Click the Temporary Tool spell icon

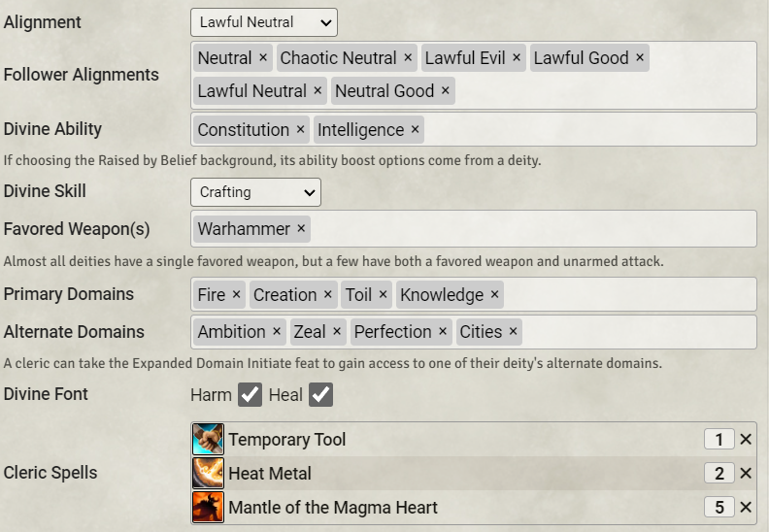pyautogui.click(x=208, y=440)
